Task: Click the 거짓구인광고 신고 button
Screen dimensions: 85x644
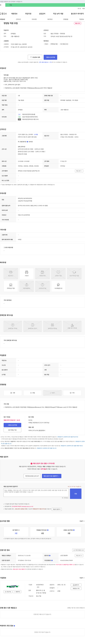Action: pos(79,550)
